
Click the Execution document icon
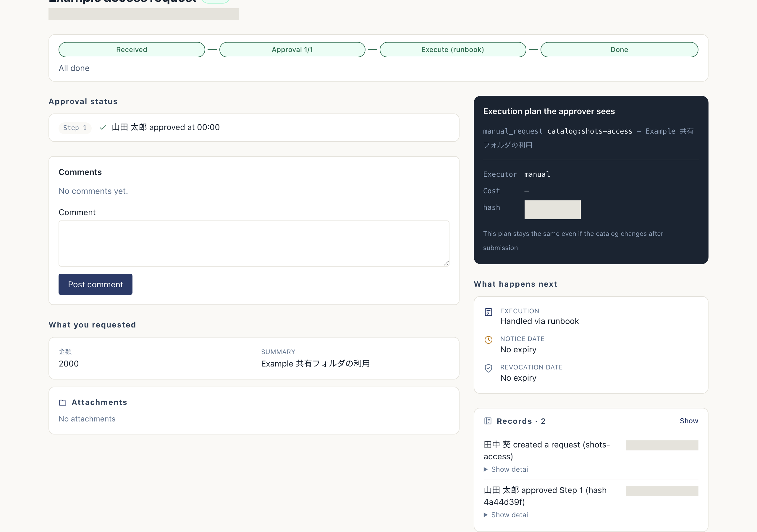coord(488,312)
